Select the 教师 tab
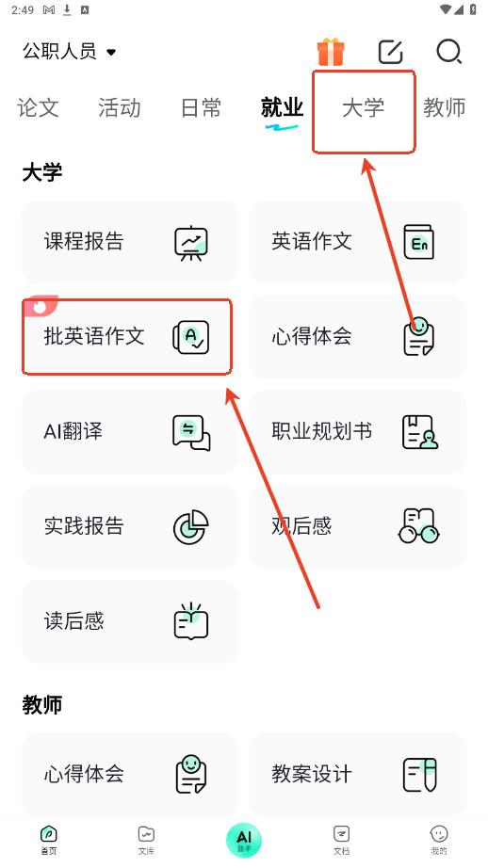The image size is (488, 868). click(x=445, y=108)
